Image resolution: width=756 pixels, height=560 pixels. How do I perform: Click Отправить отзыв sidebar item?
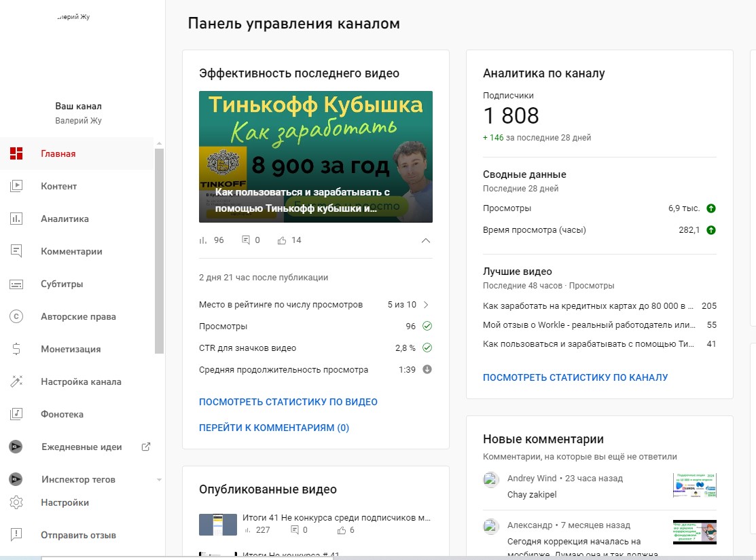point(77,534)
